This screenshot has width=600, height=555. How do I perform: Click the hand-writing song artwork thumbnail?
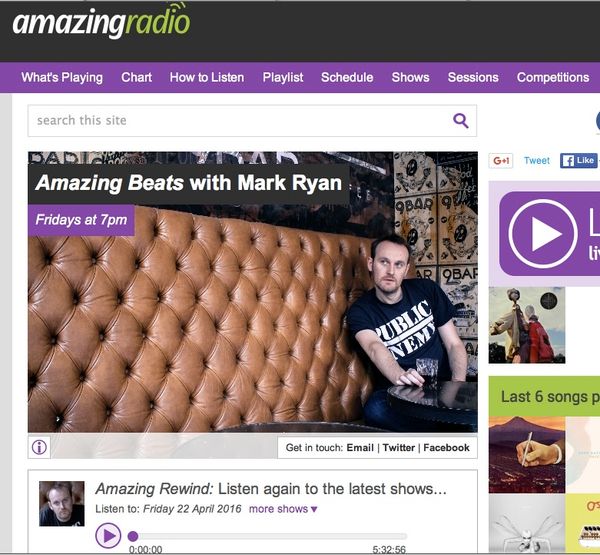[527, 455]
